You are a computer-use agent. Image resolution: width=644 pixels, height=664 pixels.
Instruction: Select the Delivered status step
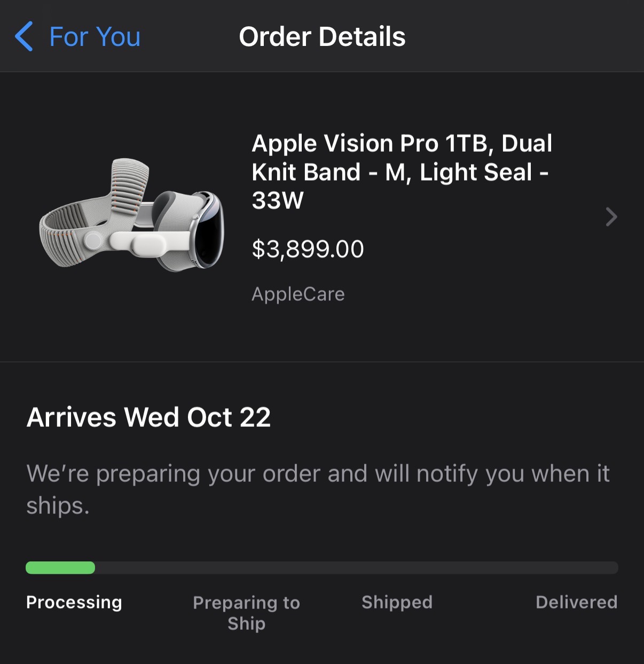[576, 602]
